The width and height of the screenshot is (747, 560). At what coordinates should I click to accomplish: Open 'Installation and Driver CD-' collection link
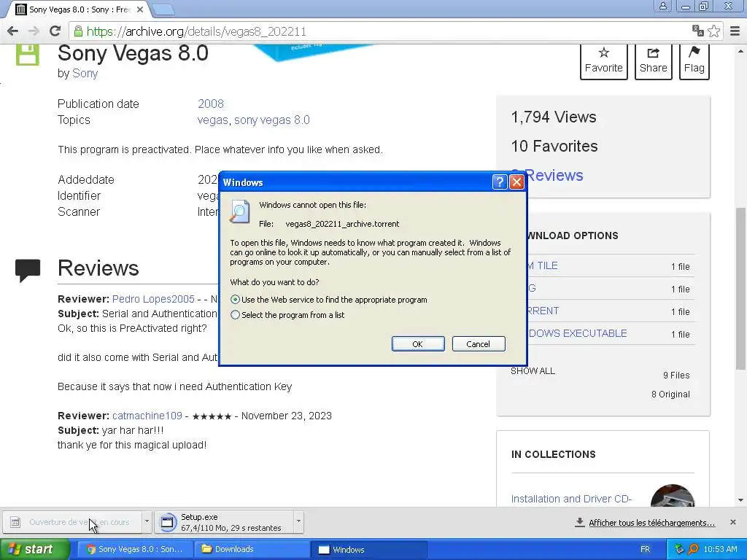[x=571, y=499]
